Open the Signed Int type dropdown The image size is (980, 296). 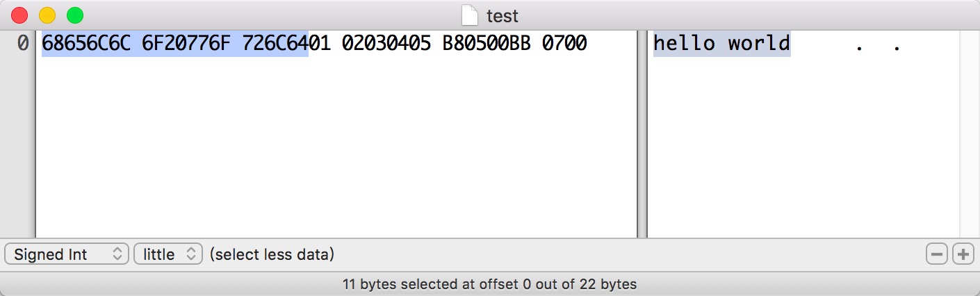coord(67,254)
